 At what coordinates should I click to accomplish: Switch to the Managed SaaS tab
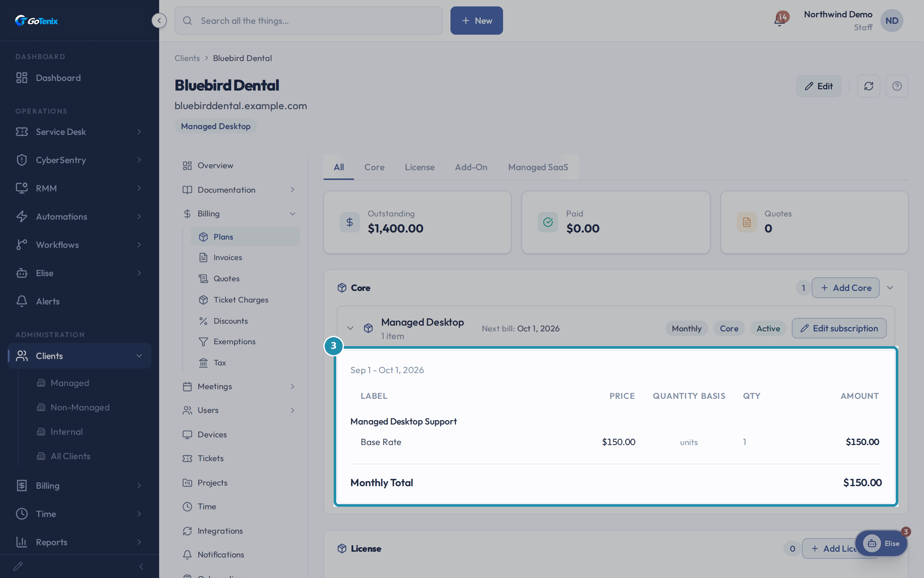click(538, 167)
